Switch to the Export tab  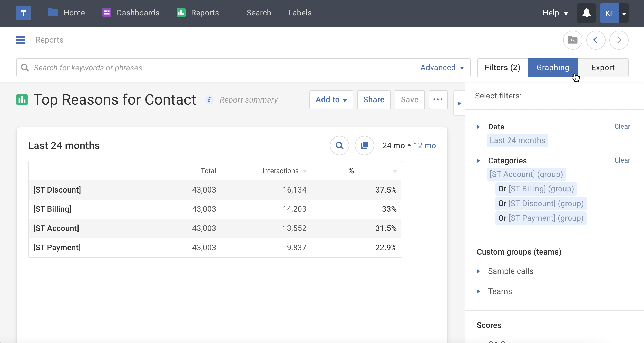click(603, 68)
